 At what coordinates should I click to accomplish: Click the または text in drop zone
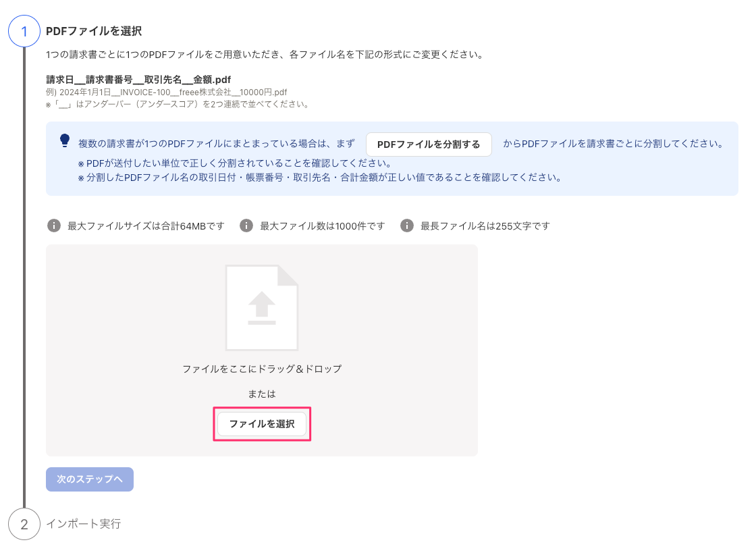coord(262,394)
